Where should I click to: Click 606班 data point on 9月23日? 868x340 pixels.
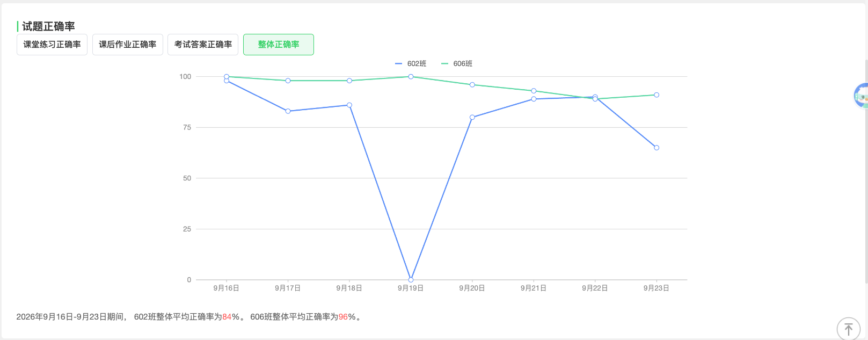[657, 95]
